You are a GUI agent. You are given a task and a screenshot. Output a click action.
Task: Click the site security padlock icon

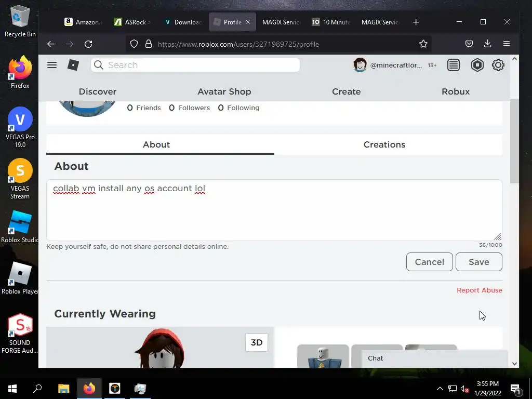[x=148, y=44]
